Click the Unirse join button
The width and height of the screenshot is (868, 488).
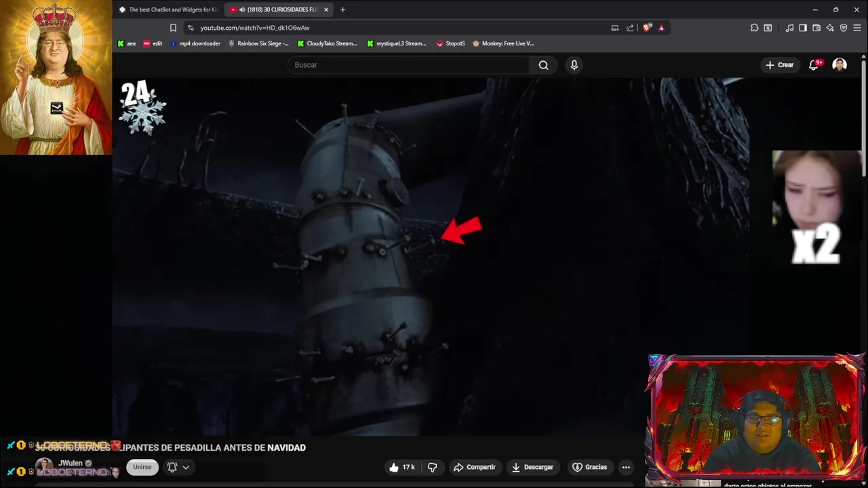click(142, 467)
